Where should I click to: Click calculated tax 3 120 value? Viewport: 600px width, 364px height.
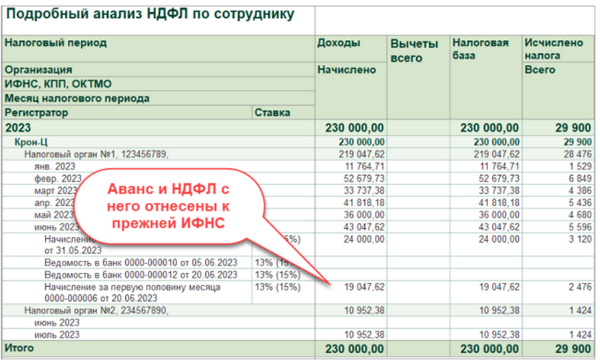[580, 240]
